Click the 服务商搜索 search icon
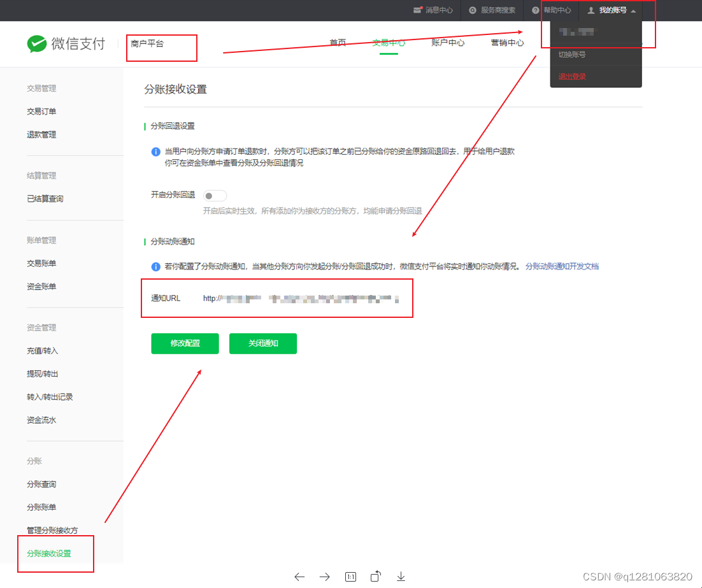 (472, 10)
